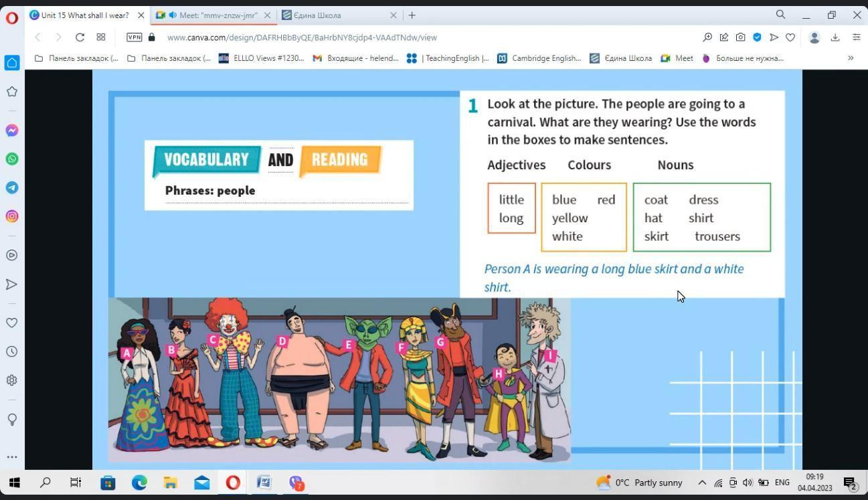
Task: Show hidden system tray icons
Action: pyautogui.click(x=702, y=483)
